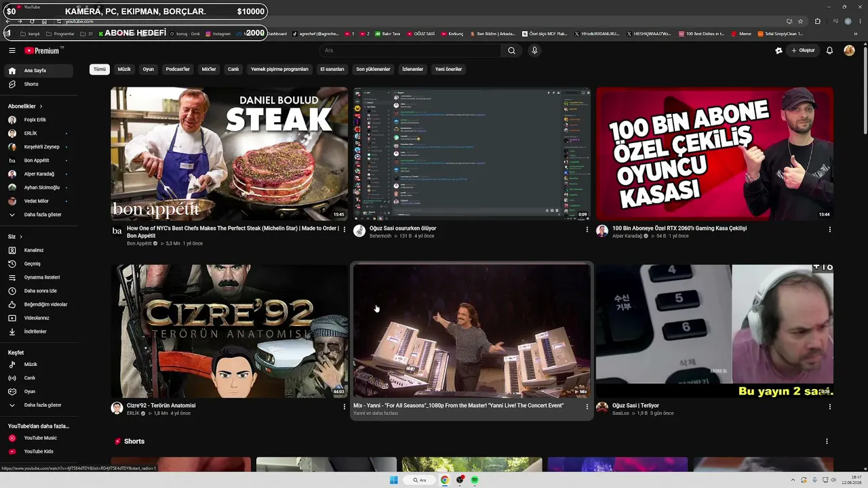Open 100 Bin Abone çekiliş thumbnail
This screenshot has height=488, width=868.
(715, 154)
